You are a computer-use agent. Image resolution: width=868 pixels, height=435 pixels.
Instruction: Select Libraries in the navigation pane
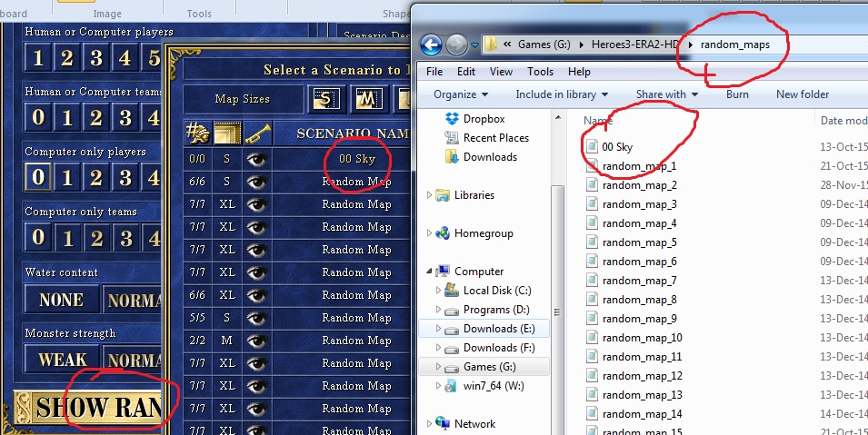point(474,195)
